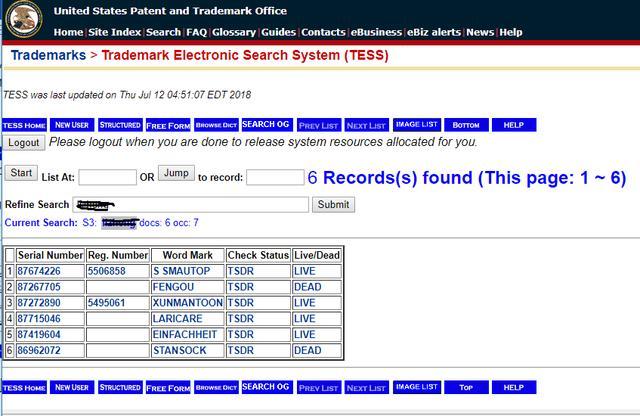
Task: Click the List At input box
Action: [x=107, y=177]
